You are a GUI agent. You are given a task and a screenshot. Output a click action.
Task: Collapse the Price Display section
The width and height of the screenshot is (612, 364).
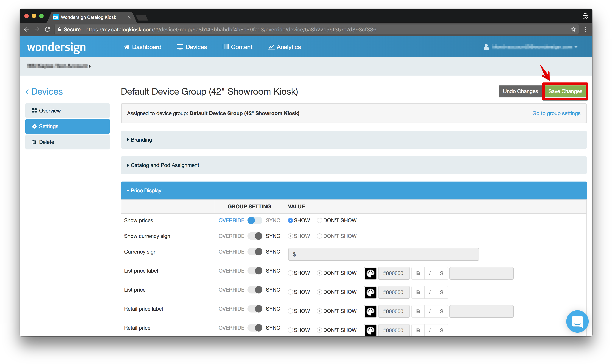[x=146, y=191]
